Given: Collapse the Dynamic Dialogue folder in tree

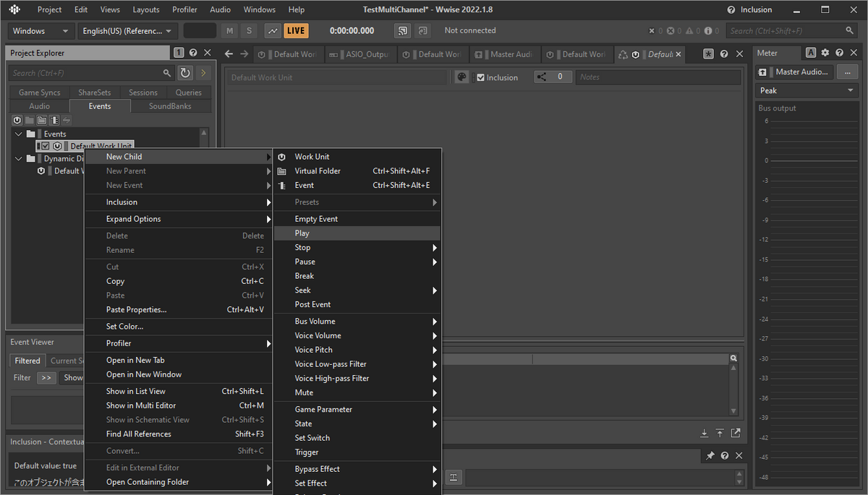Looking at the screenshot, I should coord(19,158).
